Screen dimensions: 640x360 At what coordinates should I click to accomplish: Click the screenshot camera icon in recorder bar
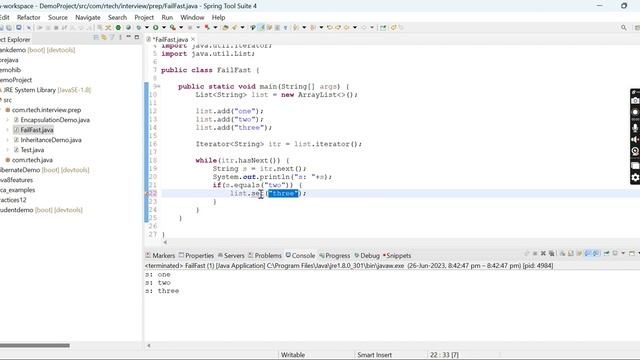pyautogui.click(x=635, y=100)
